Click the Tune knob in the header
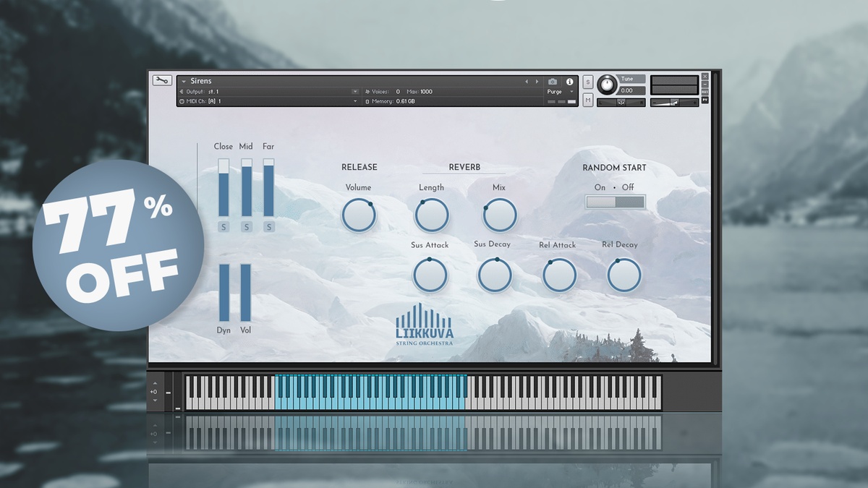The height and width of the screenshot is (488, 868). pyautogui.click(x=607, y=84)
